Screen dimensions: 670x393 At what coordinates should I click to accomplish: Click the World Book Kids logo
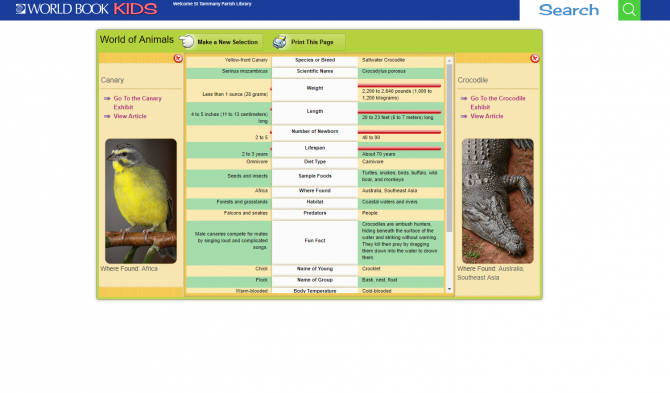[87, 9]
